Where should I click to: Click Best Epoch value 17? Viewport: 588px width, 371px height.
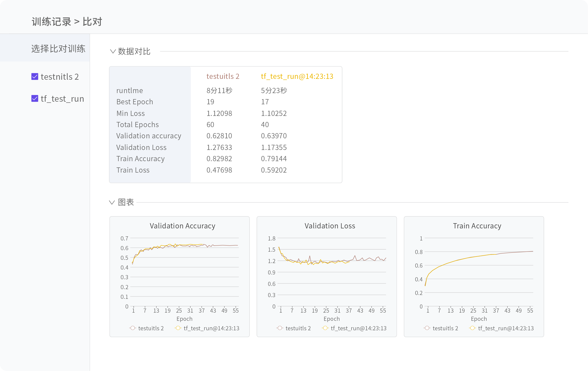pyautogui.click(x=265, y=102)
